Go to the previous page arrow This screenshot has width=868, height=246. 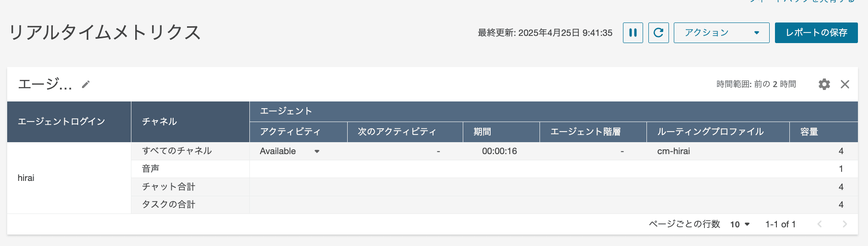(820, 224)
